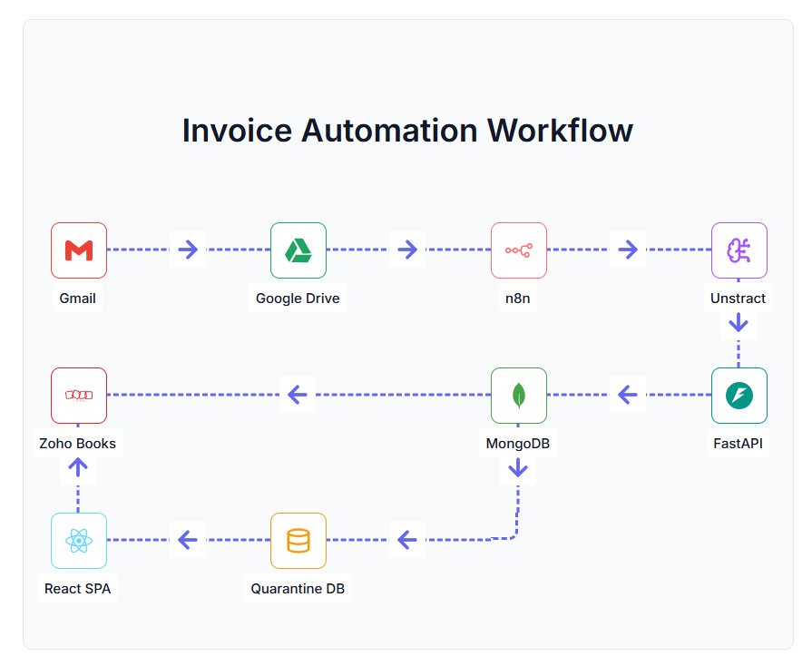Click the "MongoDB" label
Image resolution: width=812 pixels, height=666 pixels.
coord(518,444)
